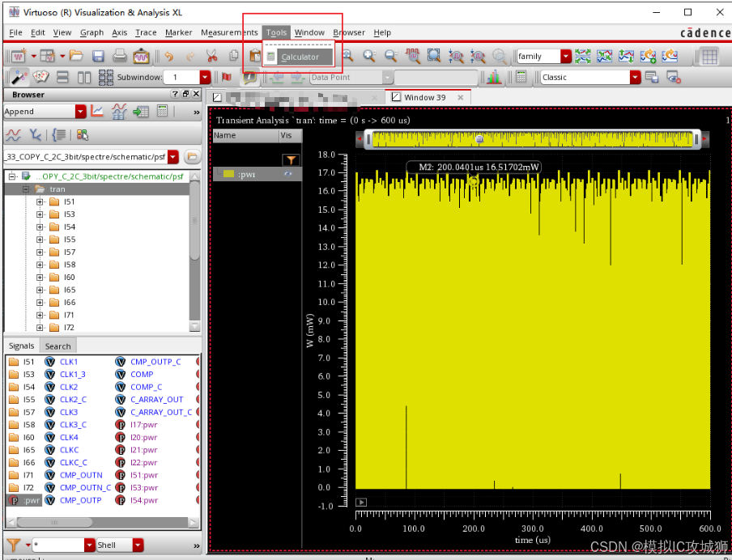The height and width of the screenshot is (560, 732).
Task: Toggle the trace filter funnel in legend
Action: pos(290,160)
